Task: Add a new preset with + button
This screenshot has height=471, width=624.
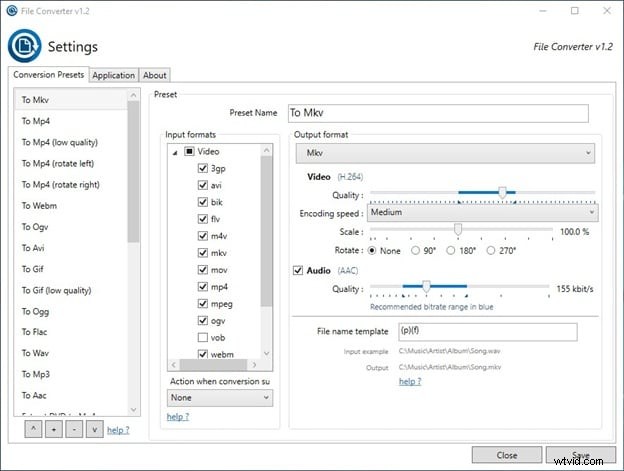Action: 54,430
